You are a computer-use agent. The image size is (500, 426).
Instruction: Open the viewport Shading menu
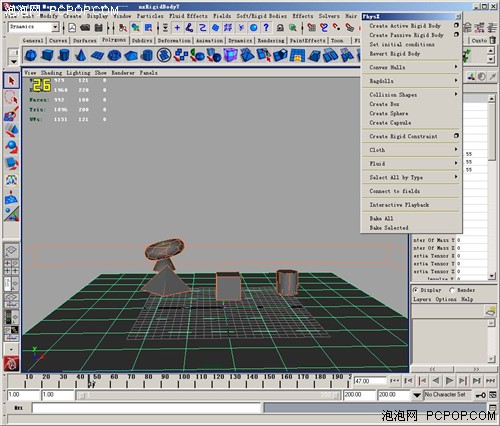(51, 73)
